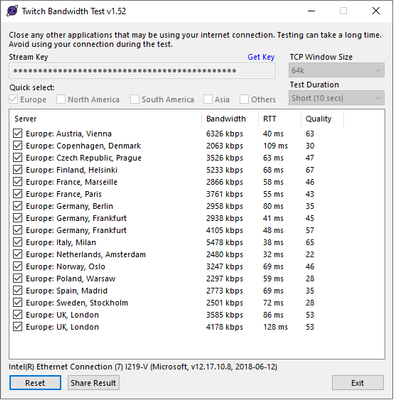394x400 pixels.
Task: Toggle Norway, Oslo server checkbox
Action: pos(17,266)
